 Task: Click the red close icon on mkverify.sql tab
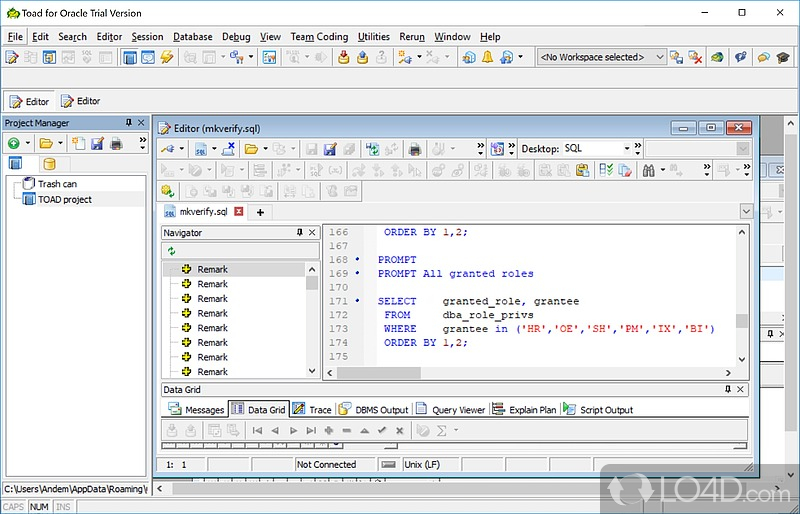(x=238, y=212)
